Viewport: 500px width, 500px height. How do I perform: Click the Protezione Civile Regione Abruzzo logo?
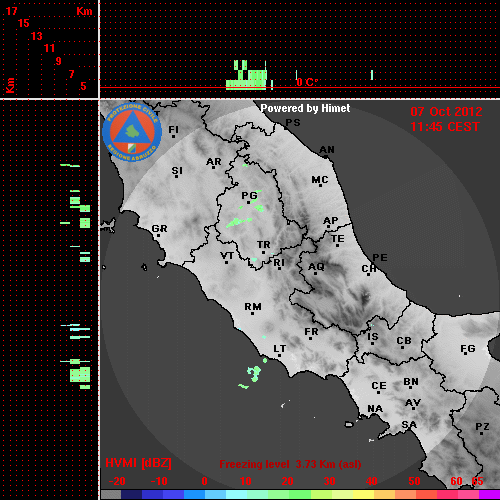pyautogui.click(x=132, y=132)
